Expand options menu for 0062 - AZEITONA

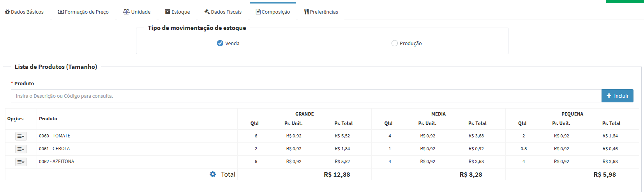coord(21,162)
